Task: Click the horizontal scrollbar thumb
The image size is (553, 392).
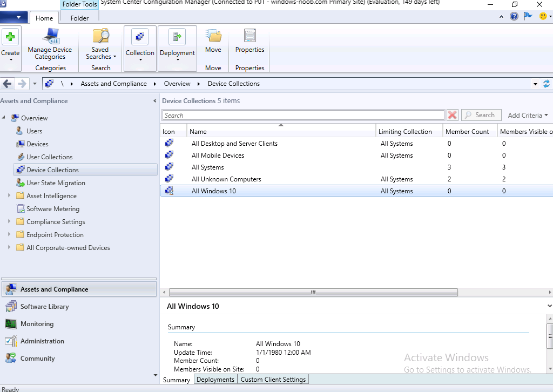Action: 313,292
